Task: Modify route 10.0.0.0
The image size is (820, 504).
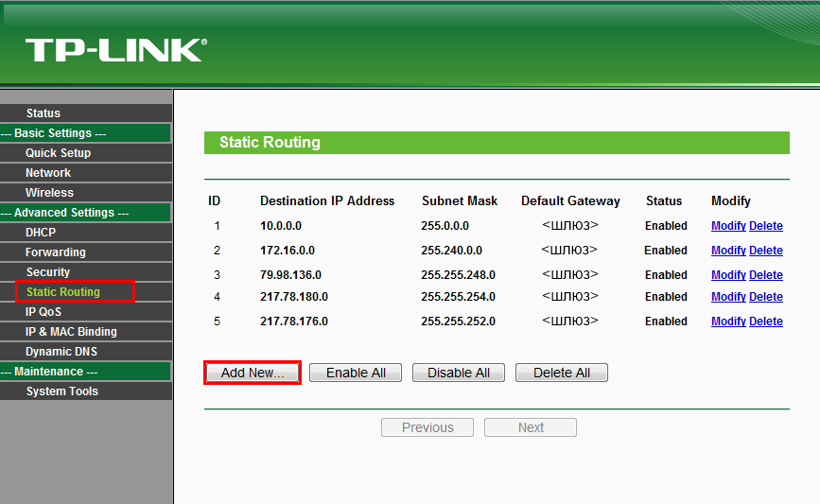Action: (728, 226)
